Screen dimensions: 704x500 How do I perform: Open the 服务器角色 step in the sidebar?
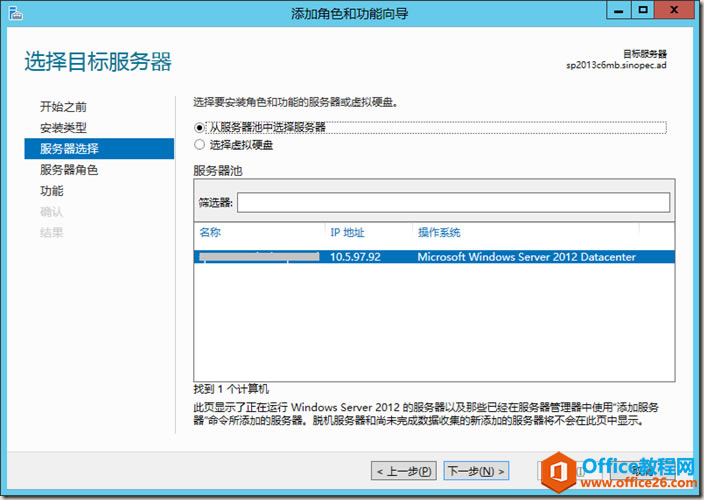[x=69, y=170]
